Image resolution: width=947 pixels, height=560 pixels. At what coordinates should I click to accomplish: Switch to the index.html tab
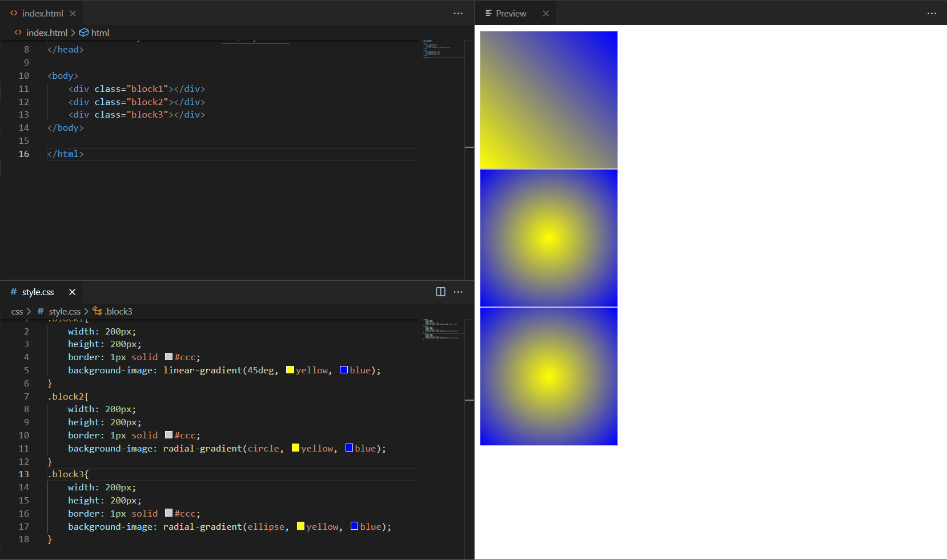pyautogui.click(x=42, y=13)
